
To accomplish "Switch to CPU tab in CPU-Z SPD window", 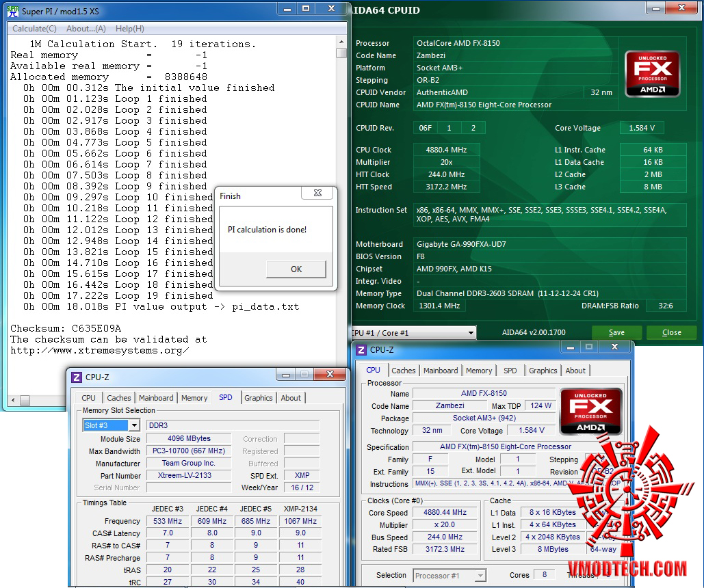I will pos(88,398).
